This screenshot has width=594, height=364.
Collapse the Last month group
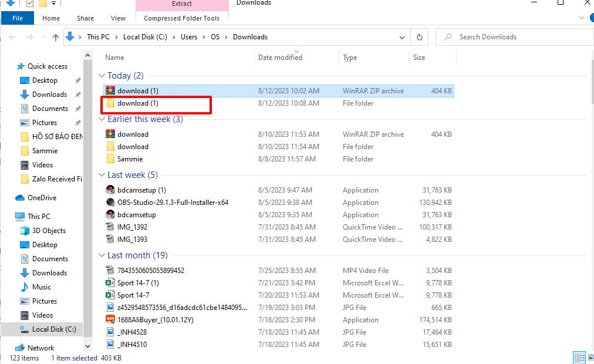[102, 255]
